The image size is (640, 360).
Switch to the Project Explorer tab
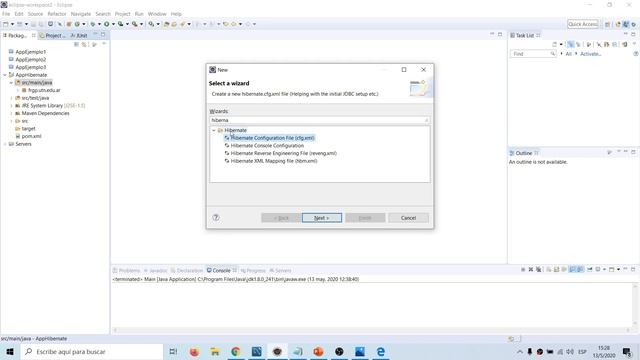pyautogui.click(x=53, y=36)
